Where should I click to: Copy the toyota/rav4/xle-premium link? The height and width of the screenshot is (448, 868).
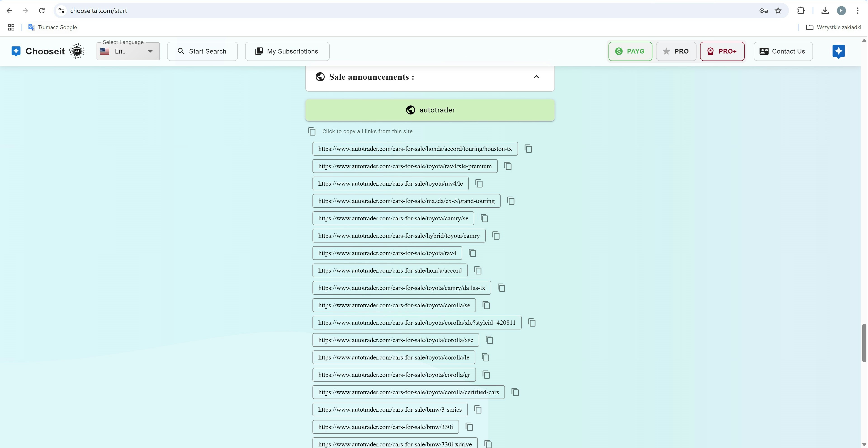(x=508, y=166)
